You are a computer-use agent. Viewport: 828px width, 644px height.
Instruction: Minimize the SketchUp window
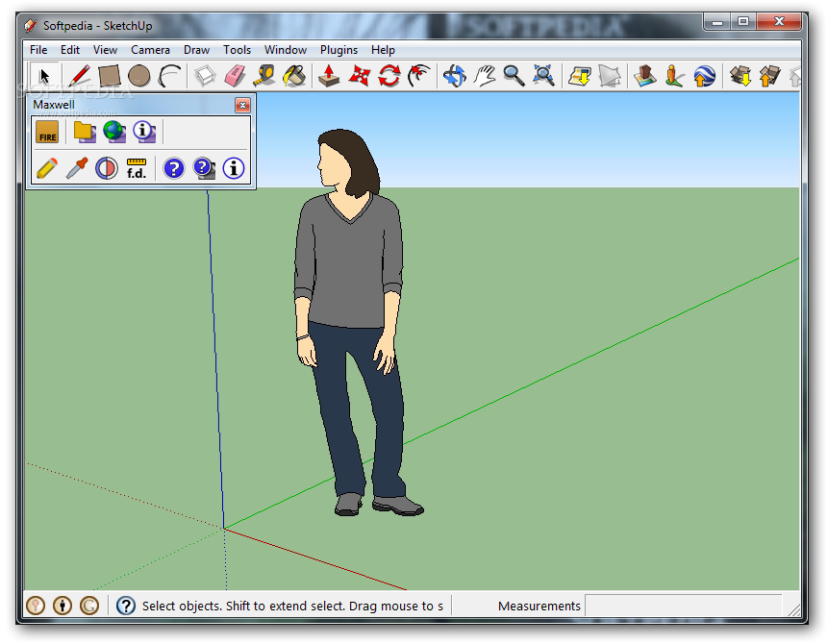tap(717, 22)
